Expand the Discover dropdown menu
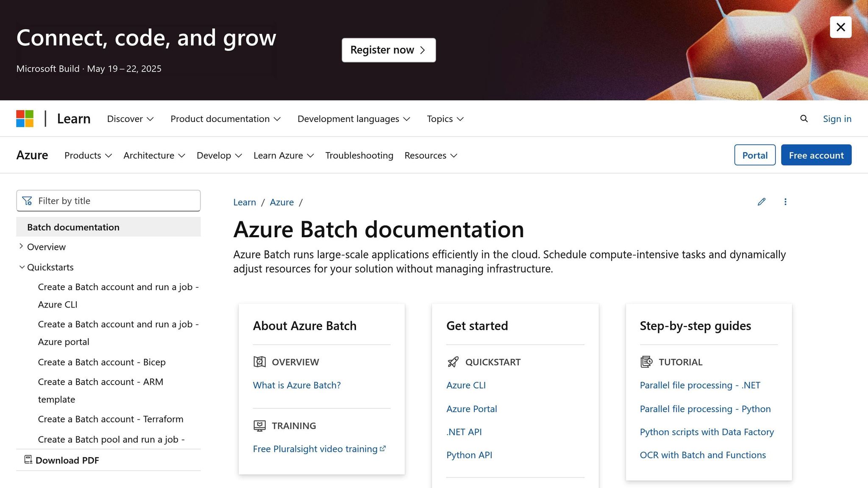The image size is (868, 488). (x=130, y=119)
